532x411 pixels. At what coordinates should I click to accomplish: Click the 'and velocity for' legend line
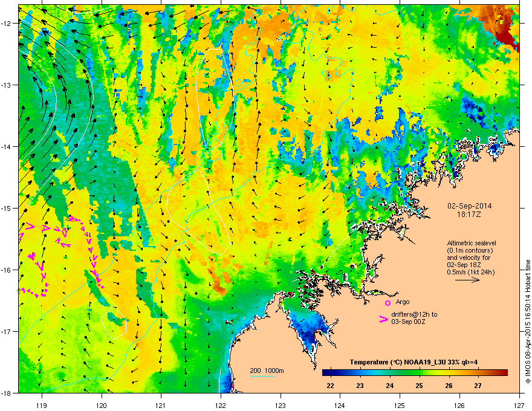coord(466,257)
